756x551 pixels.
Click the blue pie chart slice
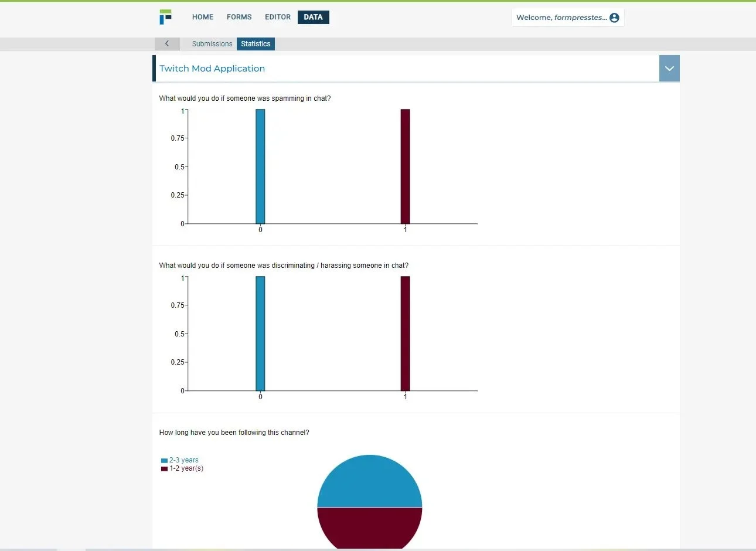(370, 481)
